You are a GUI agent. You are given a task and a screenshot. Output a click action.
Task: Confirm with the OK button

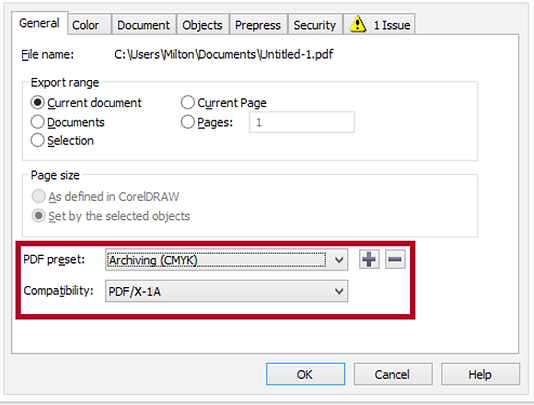click(x=305, y=374)
